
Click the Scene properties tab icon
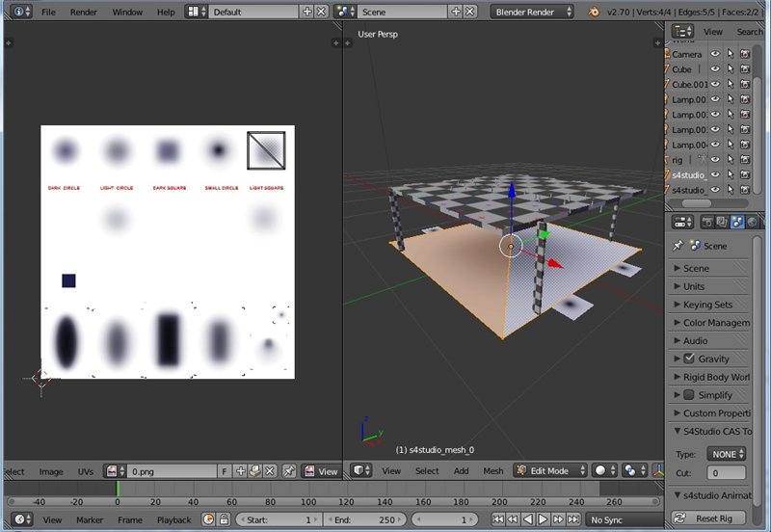[x=737, y=222]
